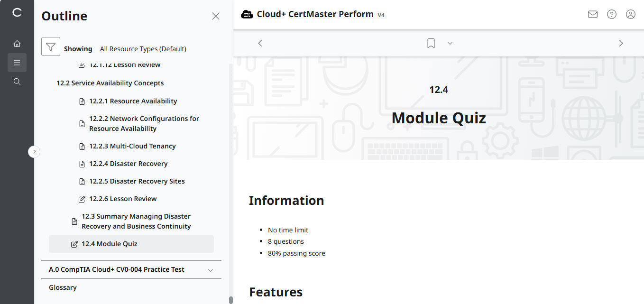644x304 pixels.
Task: Navigate forward using the right arrow
Action: [621, 43]
